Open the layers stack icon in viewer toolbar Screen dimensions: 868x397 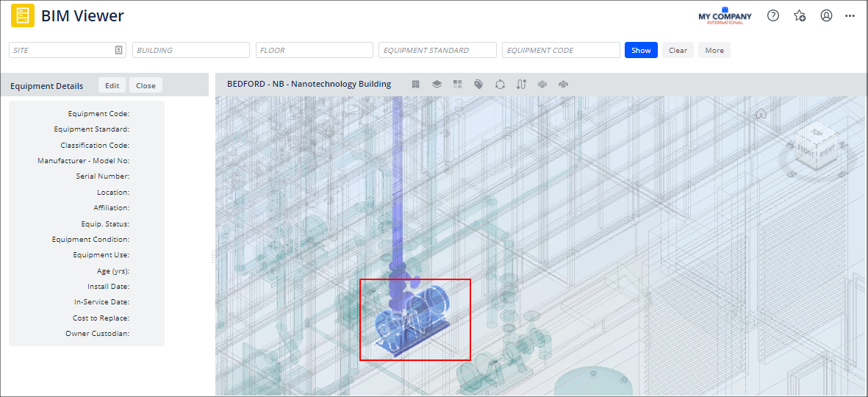437,84
